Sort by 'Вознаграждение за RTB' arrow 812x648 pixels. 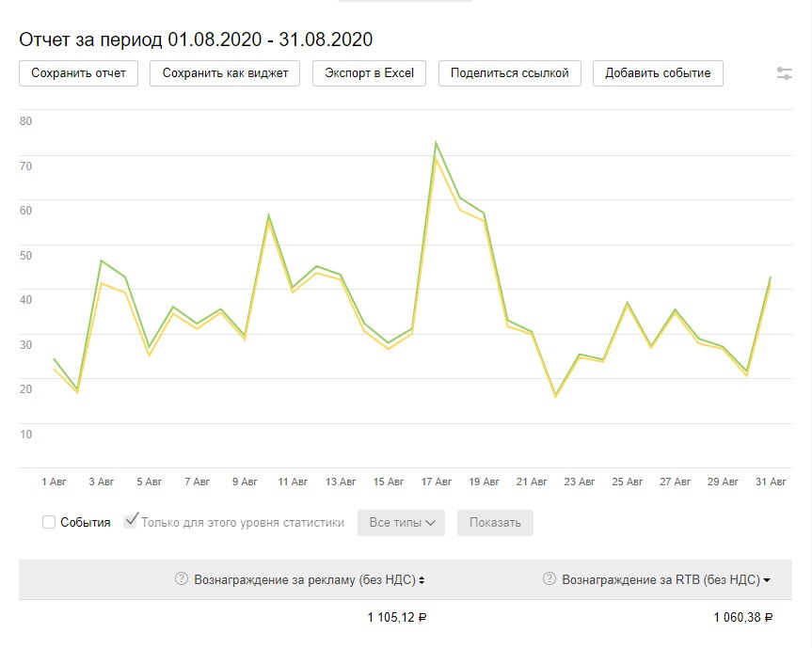(767, 580)
